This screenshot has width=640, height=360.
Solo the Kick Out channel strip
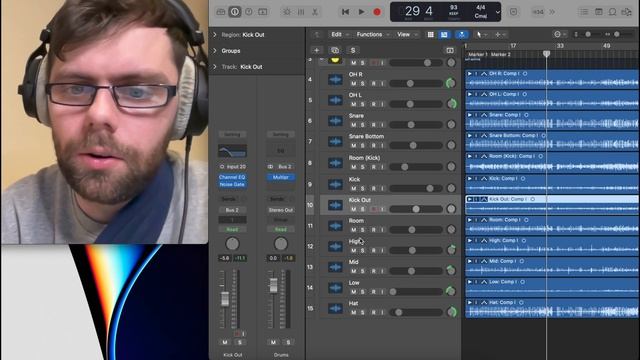(240, 342)
